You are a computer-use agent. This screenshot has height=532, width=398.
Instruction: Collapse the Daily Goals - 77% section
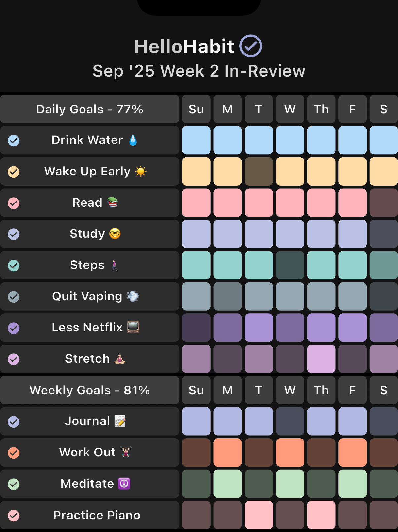click(89, 109)
